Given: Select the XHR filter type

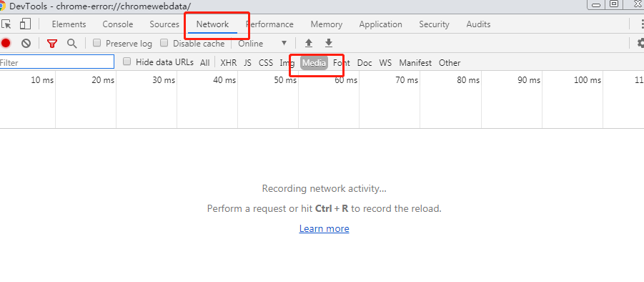Looking at the screenshot, I should point(228,63).
